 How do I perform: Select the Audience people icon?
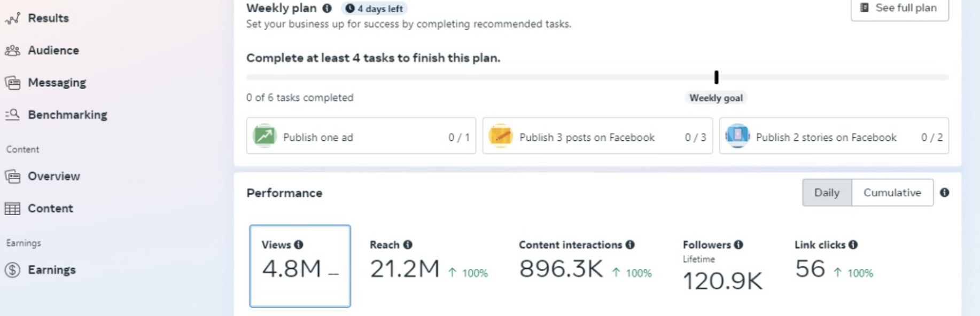12,51
